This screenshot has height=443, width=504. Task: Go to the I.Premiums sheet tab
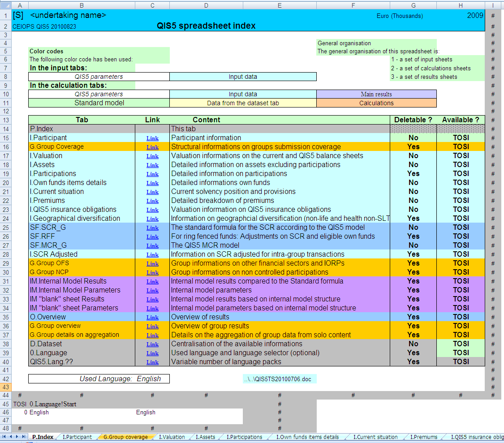(424, 437)
